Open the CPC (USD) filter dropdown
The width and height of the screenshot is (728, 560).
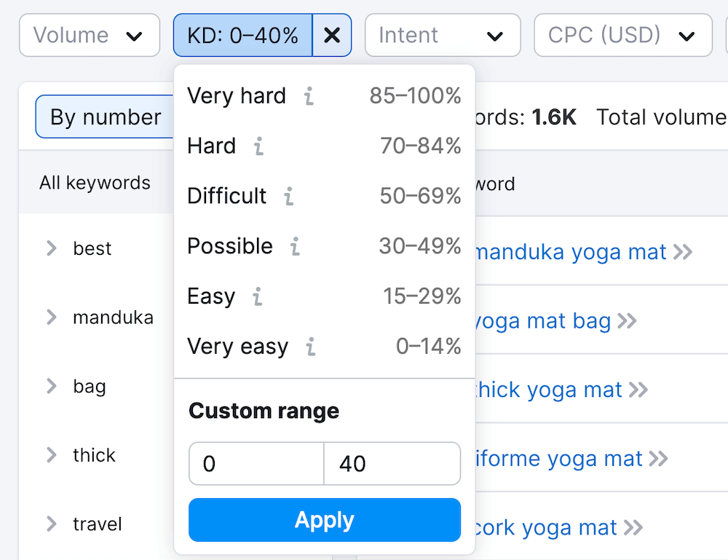622,35
